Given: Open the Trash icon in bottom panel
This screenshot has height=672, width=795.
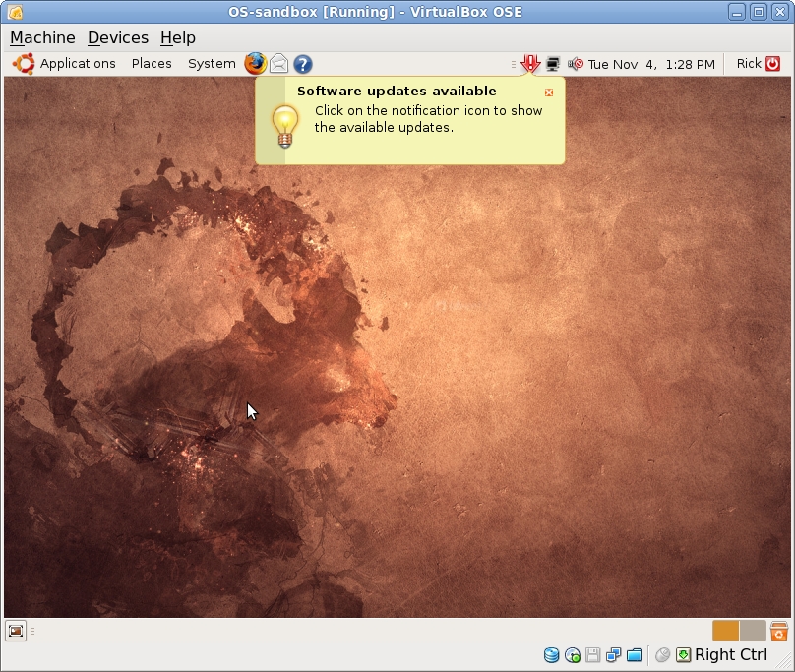Looking at the screenshot, I should (x=779, y=631).
